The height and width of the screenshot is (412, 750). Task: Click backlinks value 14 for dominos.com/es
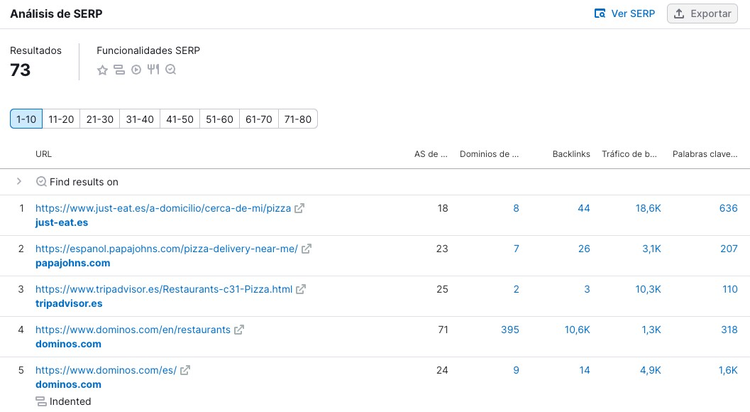pos(585,370)
